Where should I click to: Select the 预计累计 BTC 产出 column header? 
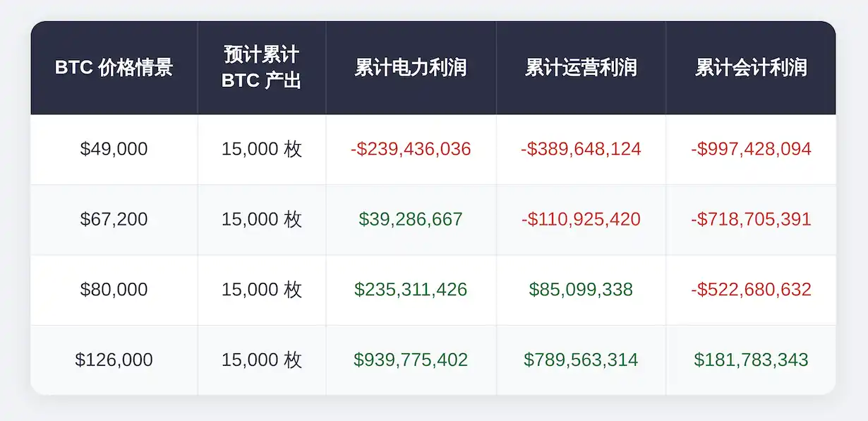[x=261, y=68]
